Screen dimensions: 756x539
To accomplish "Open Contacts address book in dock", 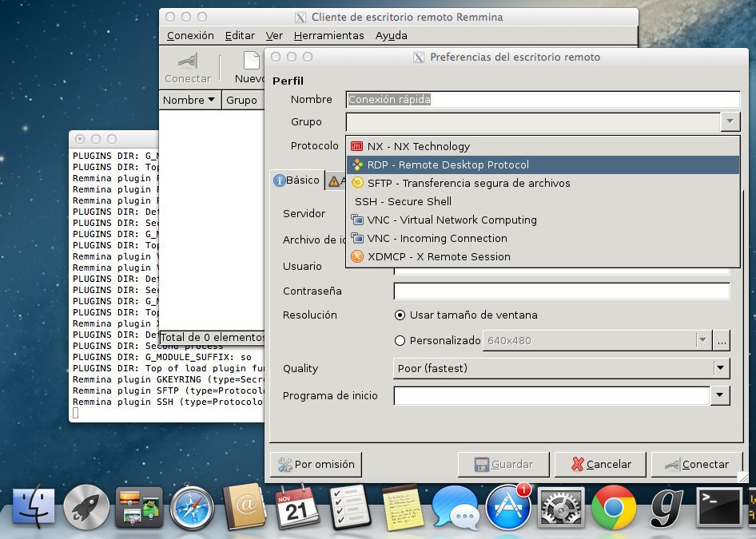I will pyautogui.click(x=245, y=507).
